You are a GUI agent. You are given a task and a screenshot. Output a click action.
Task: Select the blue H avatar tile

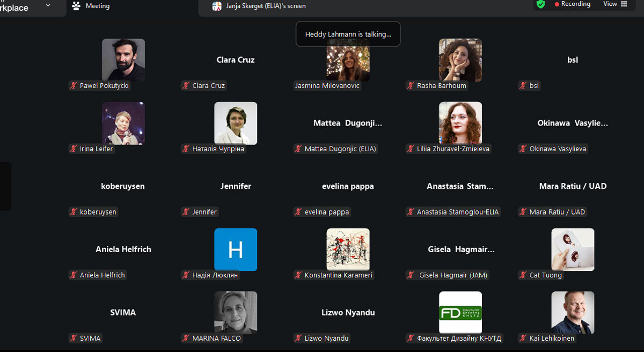pos(236,250)
